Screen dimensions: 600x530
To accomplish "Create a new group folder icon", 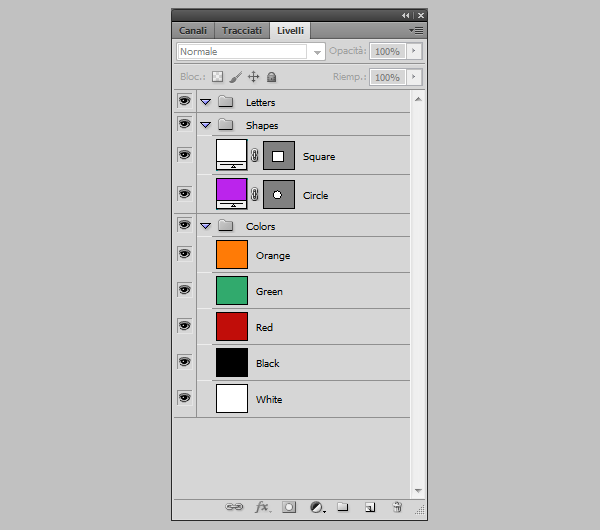I will click(342, 507).
